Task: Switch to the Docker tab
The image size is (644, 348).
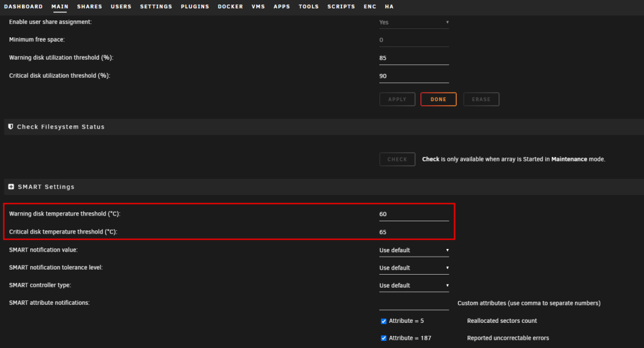Action: coord(231,6)
